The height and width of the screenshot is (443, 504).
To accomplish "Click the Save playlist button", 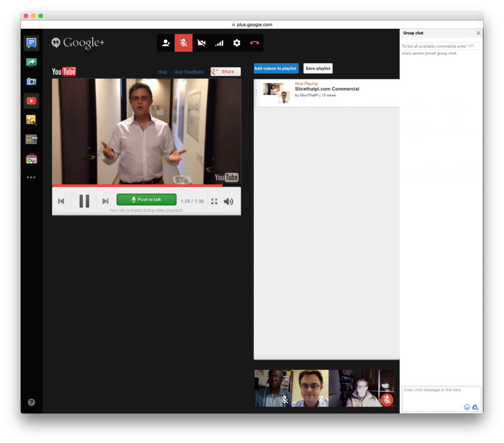I will [x=317, y=68].
